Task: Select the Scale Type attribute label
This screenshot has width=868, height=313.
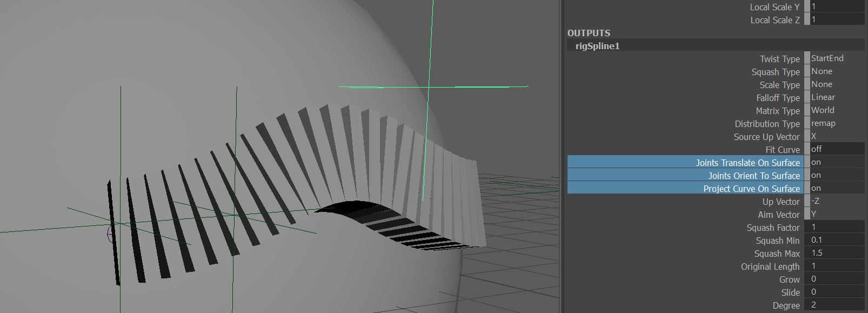Action: pos(779,85)
